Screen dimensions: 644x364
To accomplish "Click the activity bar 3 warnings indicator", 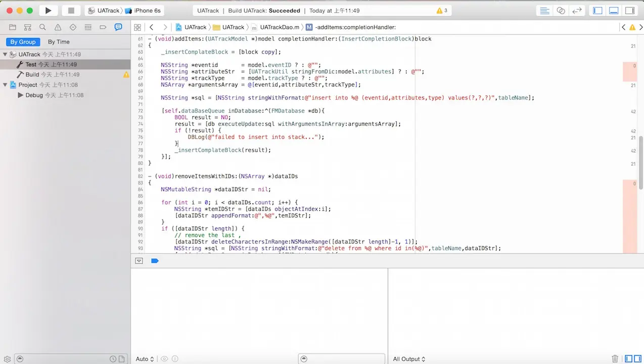I will pos(441,11).
